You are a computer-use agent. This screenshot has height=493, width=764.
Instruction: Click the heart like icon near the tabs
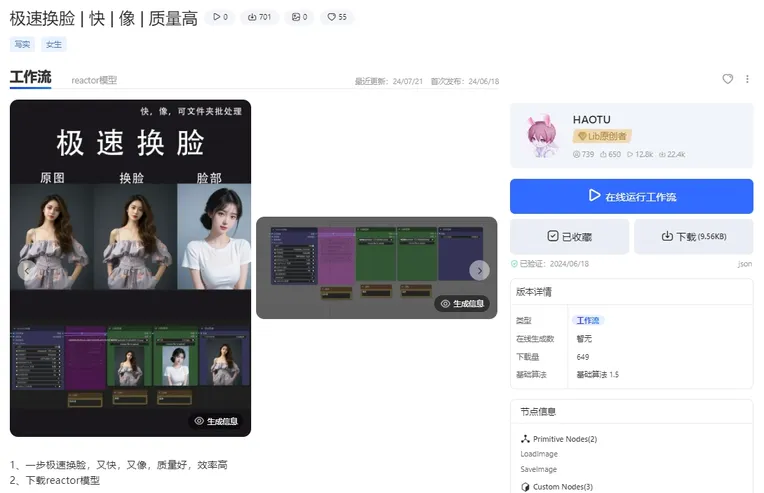coord(727,79)
